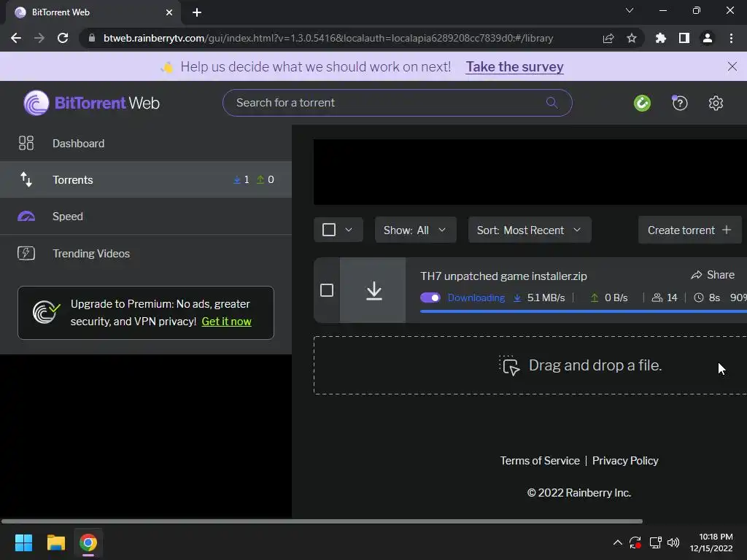
Task: Open the Privacy Policy link
Action: [625, 461]
